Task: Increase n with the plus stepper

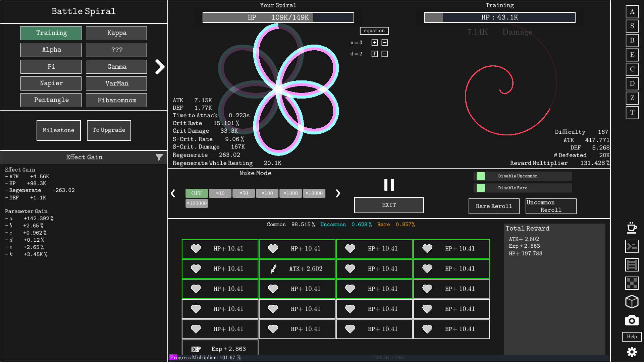Action: [374, 43]
